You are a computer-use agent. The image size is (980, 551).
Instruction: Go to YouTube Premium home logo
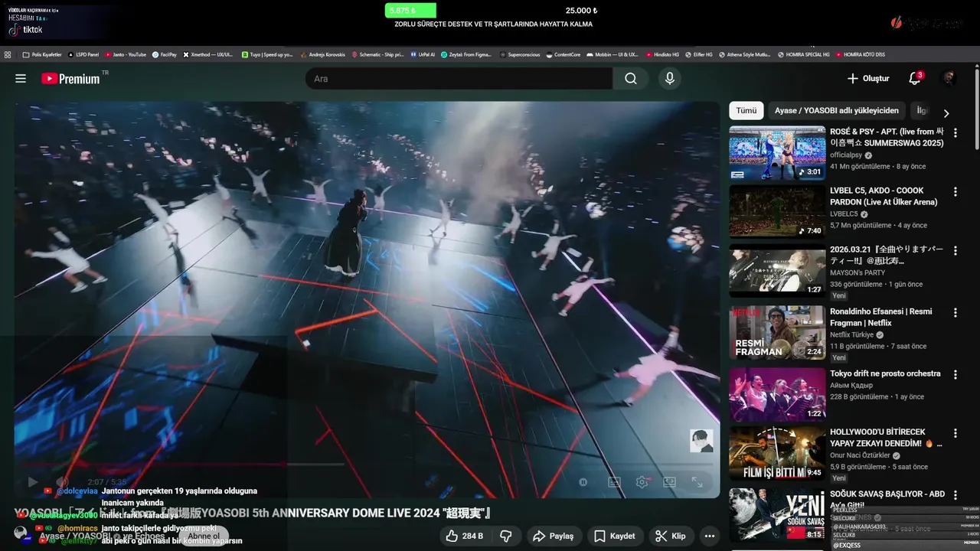click(x=70, y=79)
